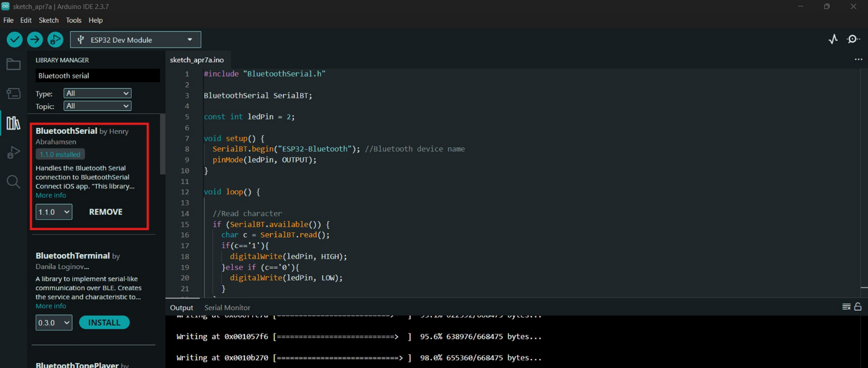Open the Sketch menu

pyautogui.click(x=49, y=20)
